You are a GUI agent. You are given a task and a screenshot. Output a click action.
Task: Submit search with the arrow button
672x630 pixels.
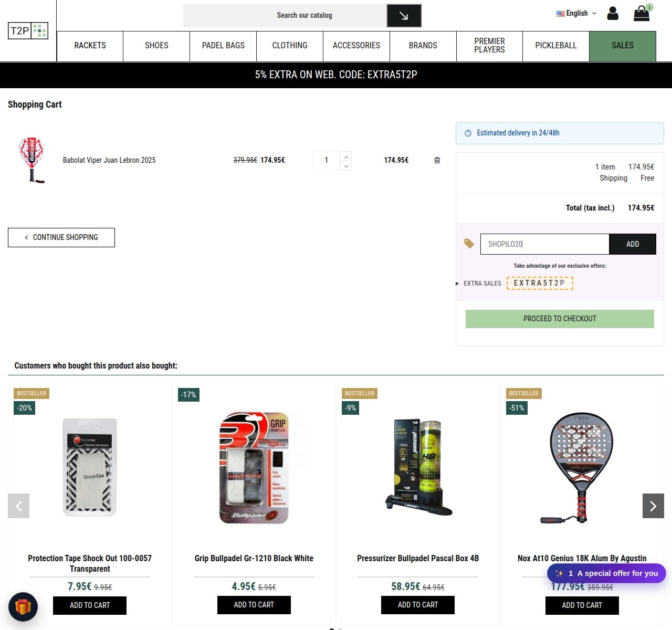(x=404, y=16)
